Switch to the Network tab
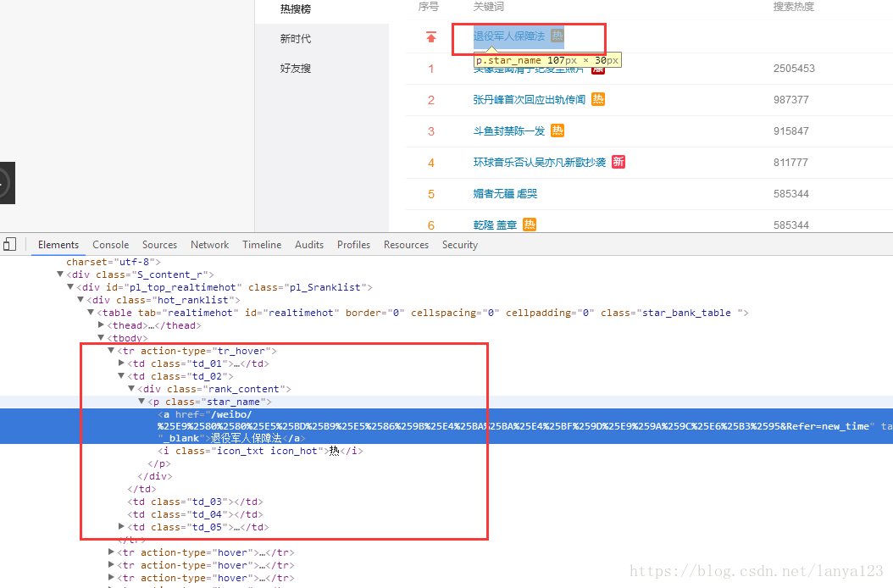The width and height of the screenshot is (893, 588). [209, 244]
